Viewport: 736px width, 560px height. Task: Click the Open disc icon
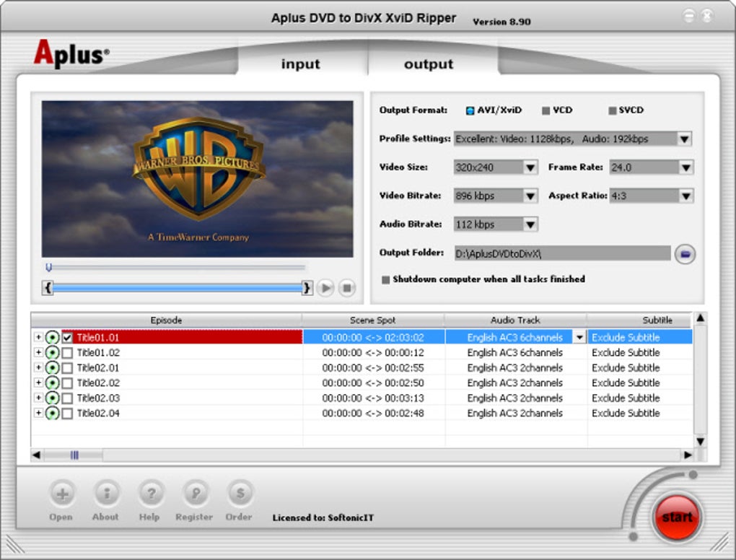(x=62, y=494)
